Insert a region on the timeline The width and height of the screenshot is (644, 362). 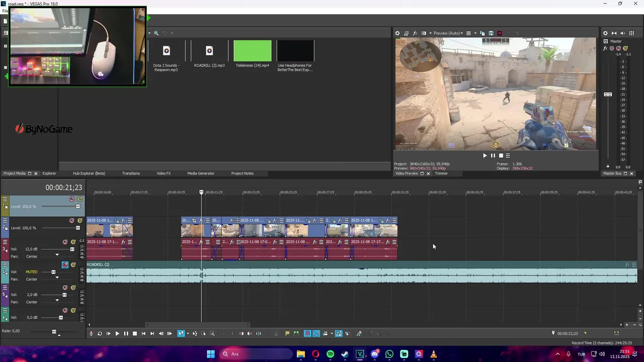[x=296, y=333]
